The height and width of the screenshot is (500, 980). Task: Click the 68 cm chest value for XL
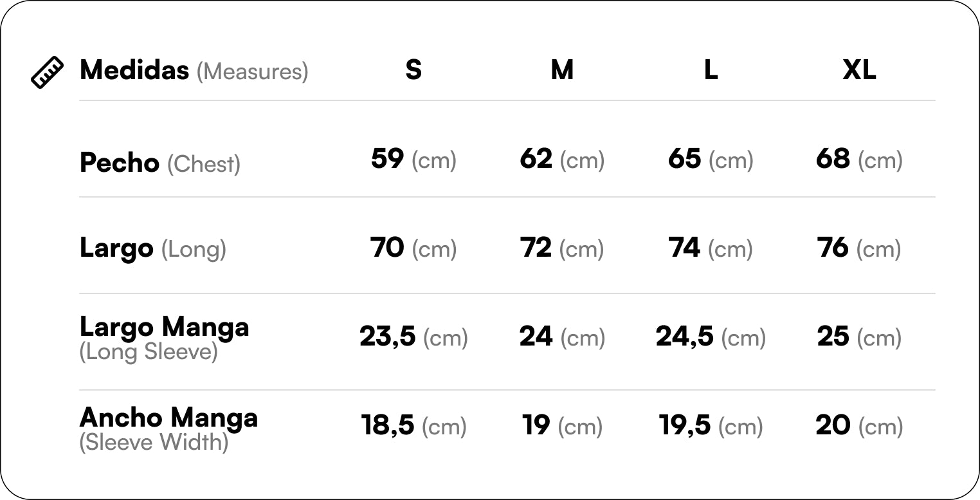(859, 159)
